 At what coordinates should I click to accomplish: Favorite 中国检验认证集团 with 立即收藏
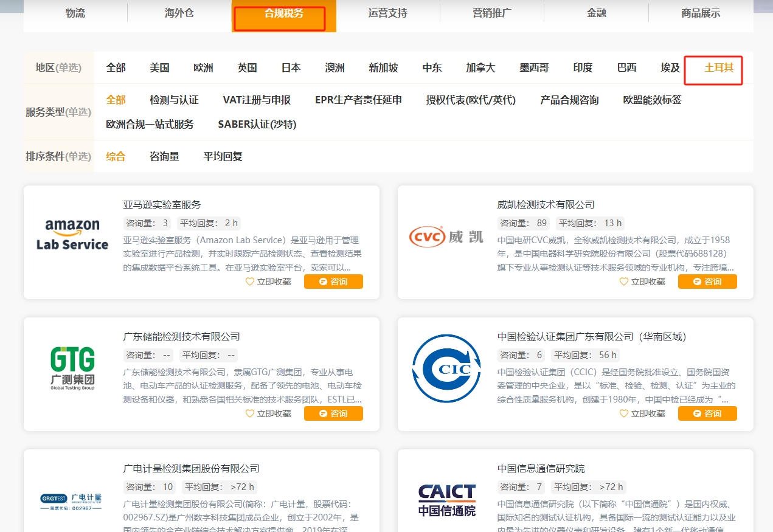[642, 413]
